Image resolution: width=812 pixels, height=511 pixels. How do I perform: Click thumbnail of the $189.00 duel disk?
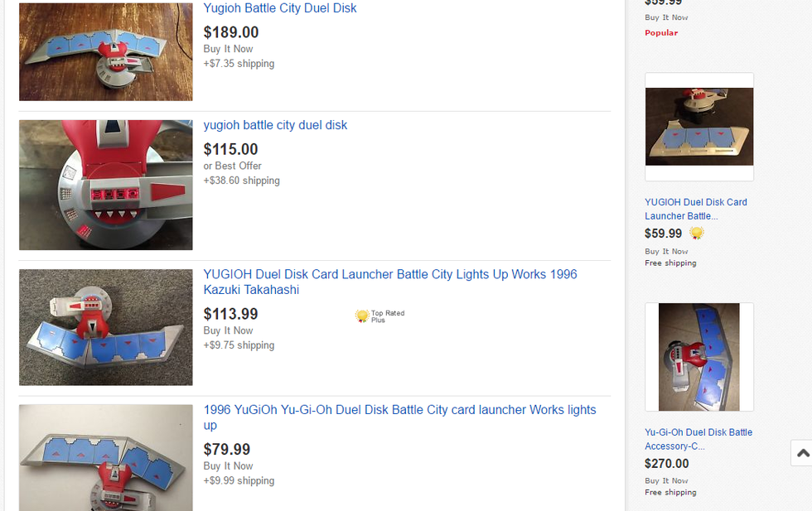(x=106, y=52)
